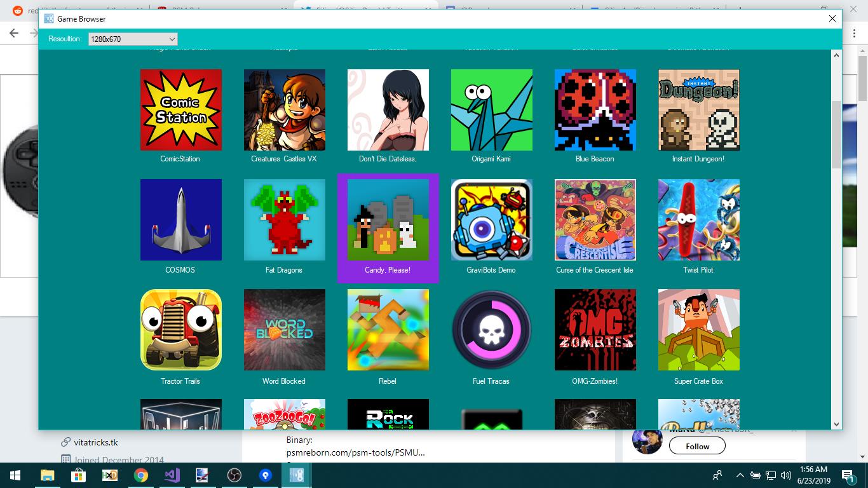Open File Explorer from the taskbar
This screenshot has width=868, height=488.
[x=48, y=475]
